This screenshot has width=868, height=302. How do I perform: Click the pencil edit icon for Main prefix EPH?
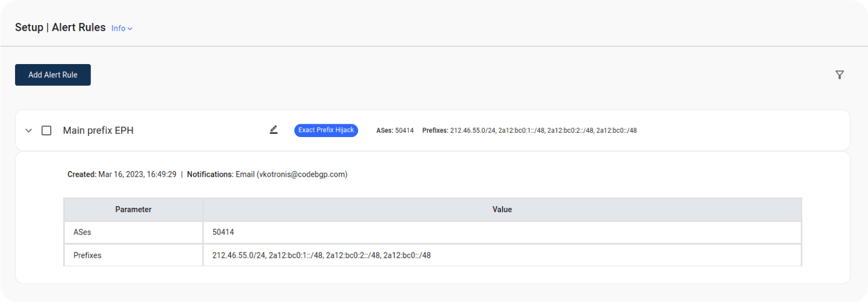pyautogui.click(x=273, y=130)
